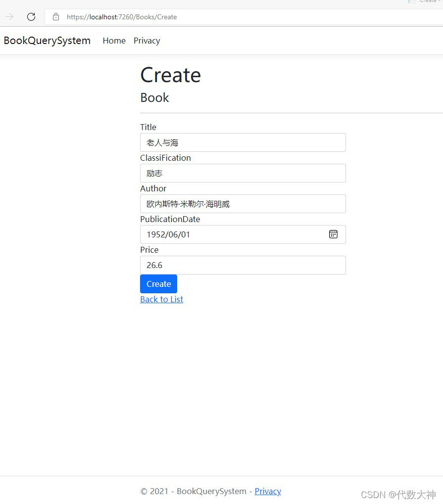Click the Title field label
The width and height of the screenshot is (443, 504).
tap(148, 127)
